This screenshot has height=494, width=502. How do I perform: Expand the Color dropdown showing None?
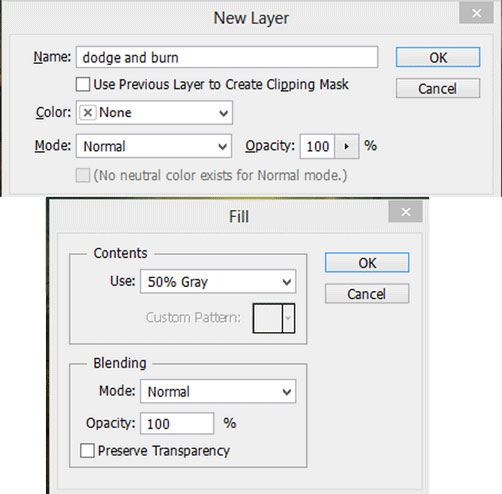coord(154,113)
